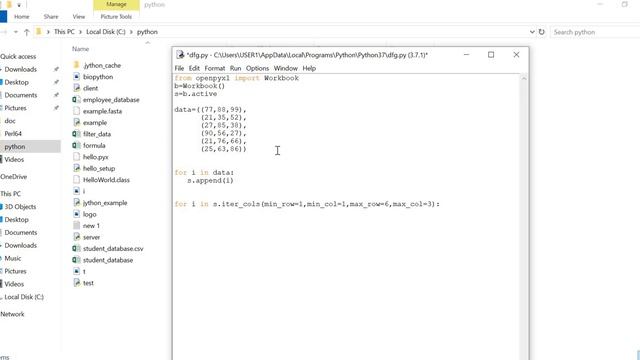
Task: Maximize the IDLE dfg.py editor window
Action: pyautogui.click(x=491, y=55)
